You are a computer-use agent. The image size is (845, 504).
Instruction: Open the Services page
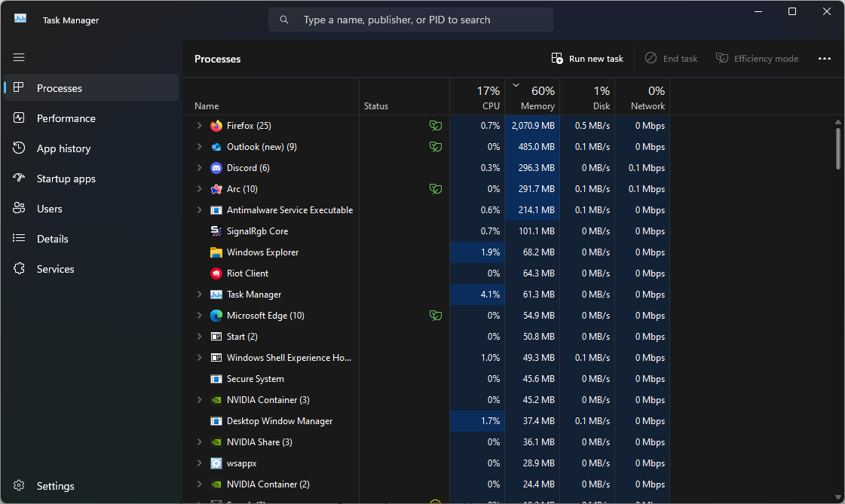pos(91,269)
